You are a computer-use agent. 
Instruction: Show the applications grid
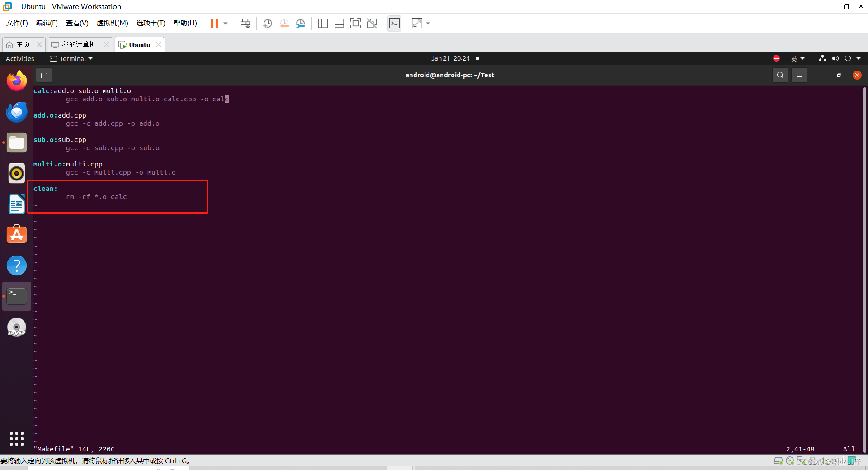tap(17, 438)
